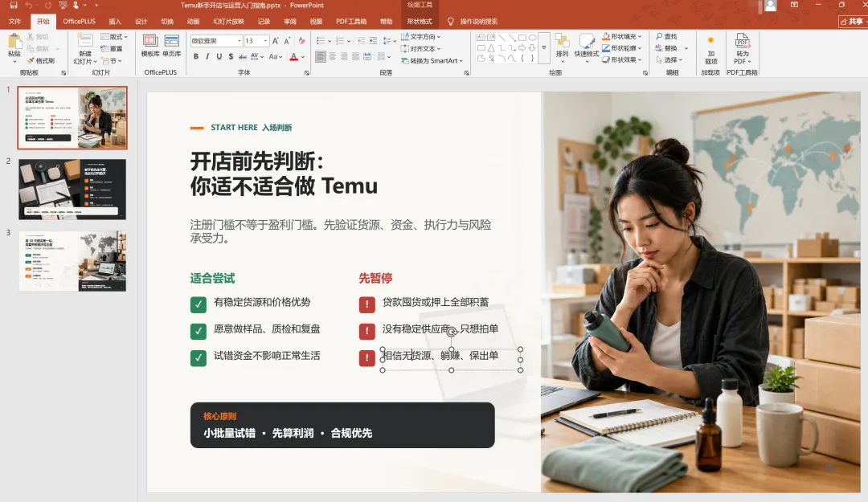Switch to the Design (设计) tab
This screenshot has height=502, width=868.
click(141, 22)
